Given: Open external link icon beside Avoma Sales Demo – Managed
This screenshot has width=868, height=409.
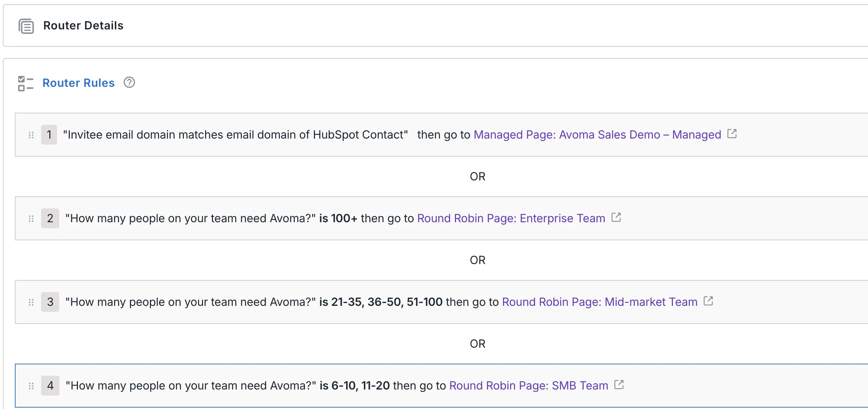Looking at the screenshot, I should tap(732, 134).
